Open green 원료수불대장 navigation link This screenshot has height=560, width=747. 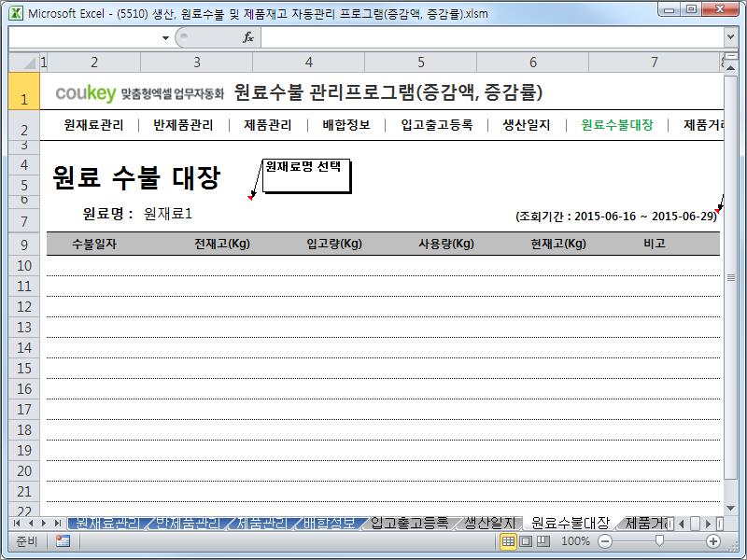pos(617,125)
